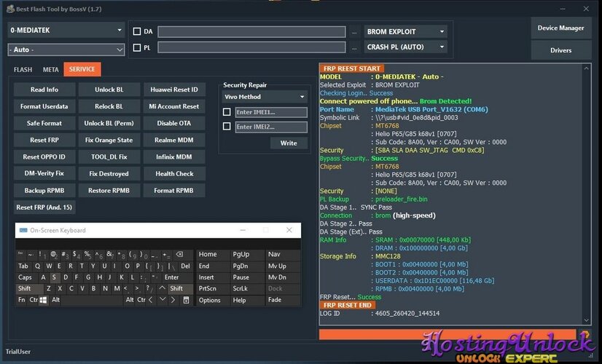Switch to the META tab
This screenshot has height=364, width=602.
click(50, 69)
